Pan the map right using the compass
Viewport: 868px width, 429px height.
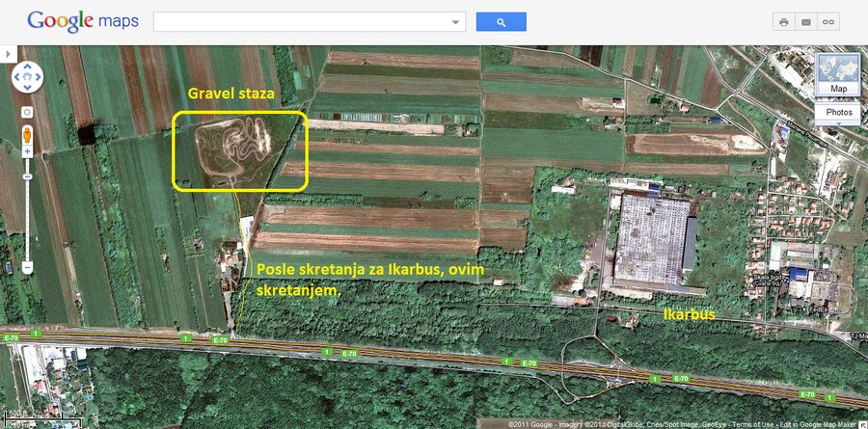(x=39, y=76)
